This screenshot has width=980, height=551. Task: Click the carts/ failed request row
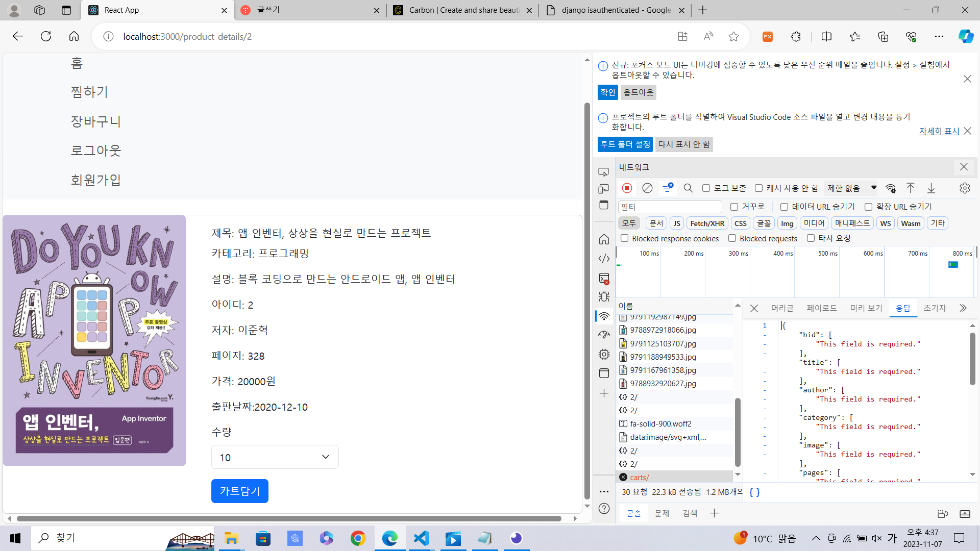(x=639, y=477)
